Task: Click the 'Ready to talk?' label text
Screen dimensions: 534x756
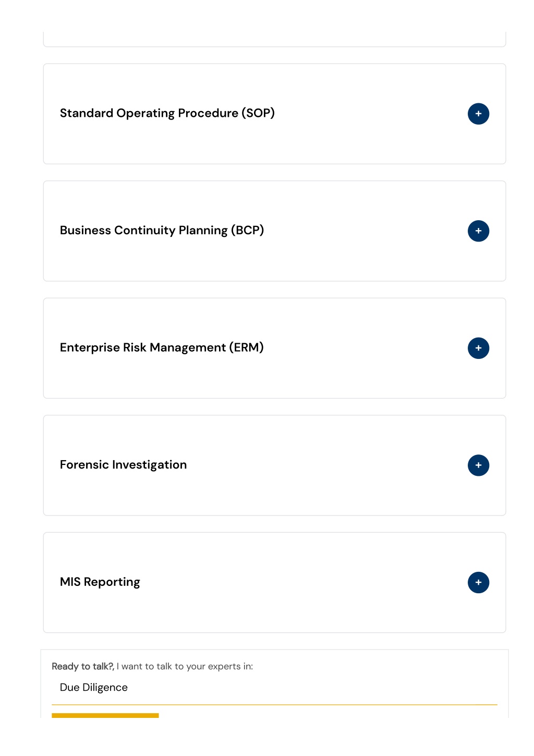Action: point(83,666)
